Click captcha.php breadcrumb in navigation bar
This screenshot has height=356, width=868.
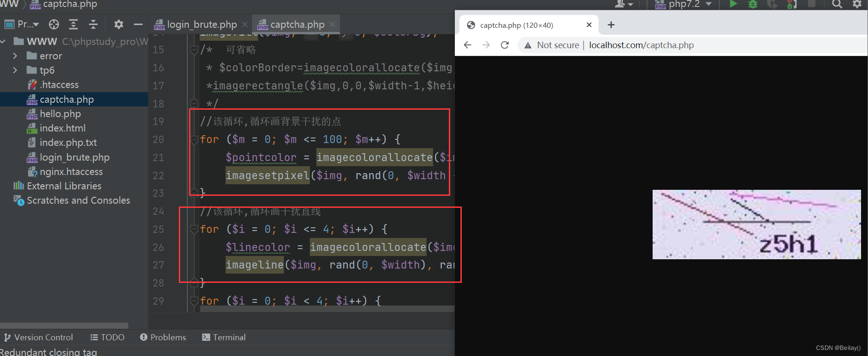(x=64, y=4)
